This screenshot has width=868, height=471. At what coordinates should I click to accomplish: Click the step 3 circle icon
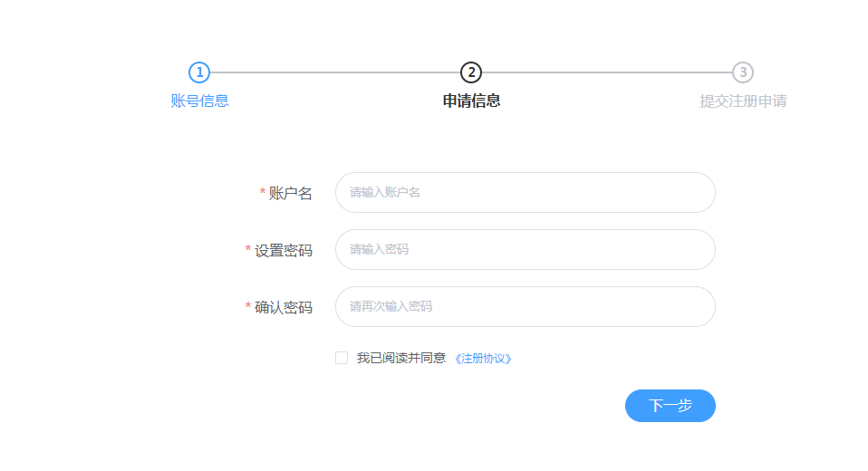743,72
